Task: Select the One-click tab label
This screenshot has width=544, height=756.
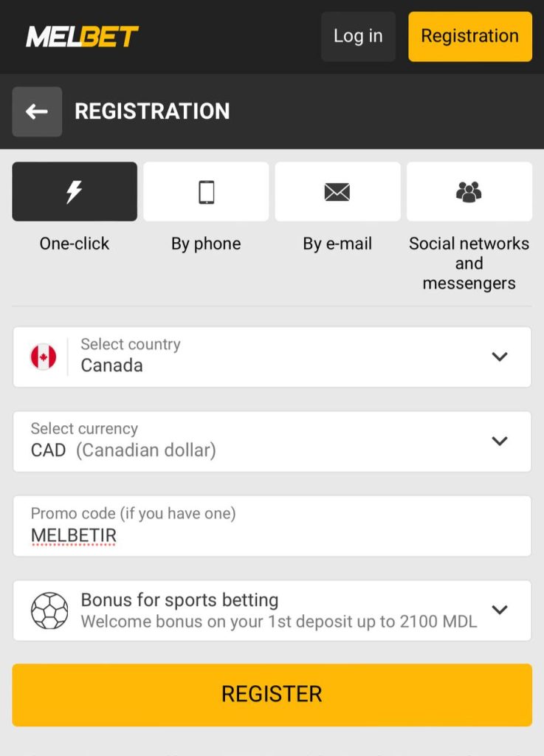Action: (75, 244)
